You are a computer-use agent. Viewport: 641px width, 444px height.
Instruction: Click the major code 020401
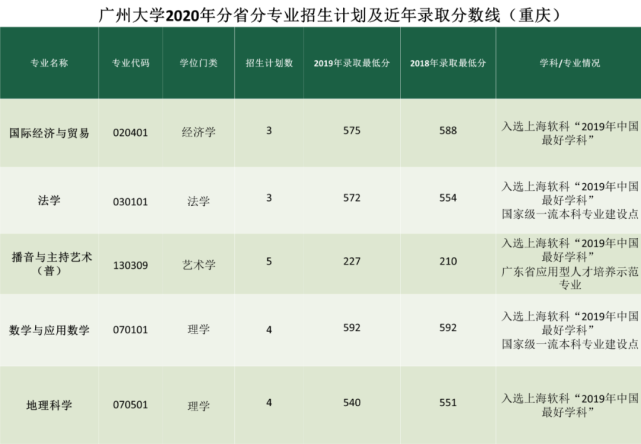pos(130,133)
